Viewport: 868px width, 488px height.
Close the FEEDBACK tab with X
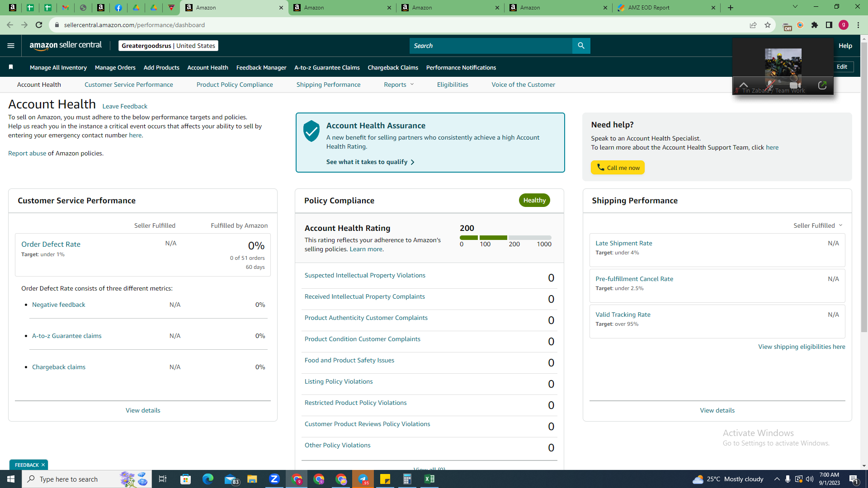(x=43, y=465)
